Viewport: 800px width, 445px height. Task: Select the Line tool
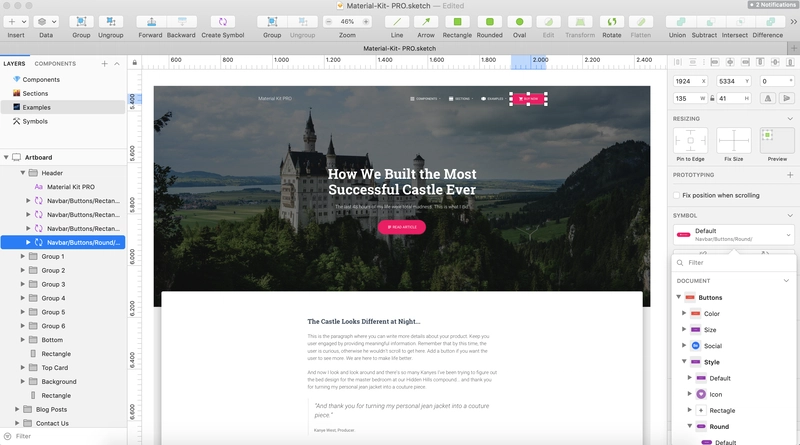[397, 21]
